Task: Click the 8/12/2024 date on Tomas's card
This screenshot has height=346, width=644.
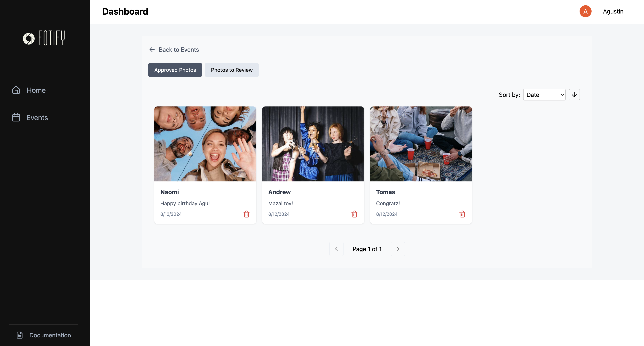Action: coord(387,214)
